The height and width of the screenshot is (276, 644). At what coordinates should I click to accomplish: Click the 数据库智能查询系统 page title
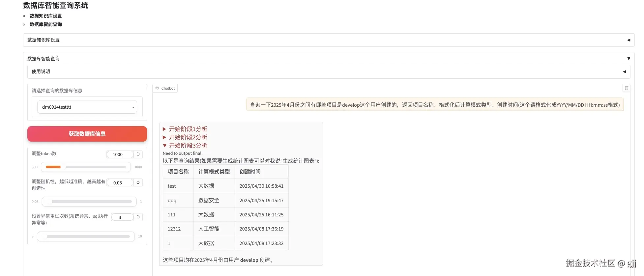click(x=56, y=5)
